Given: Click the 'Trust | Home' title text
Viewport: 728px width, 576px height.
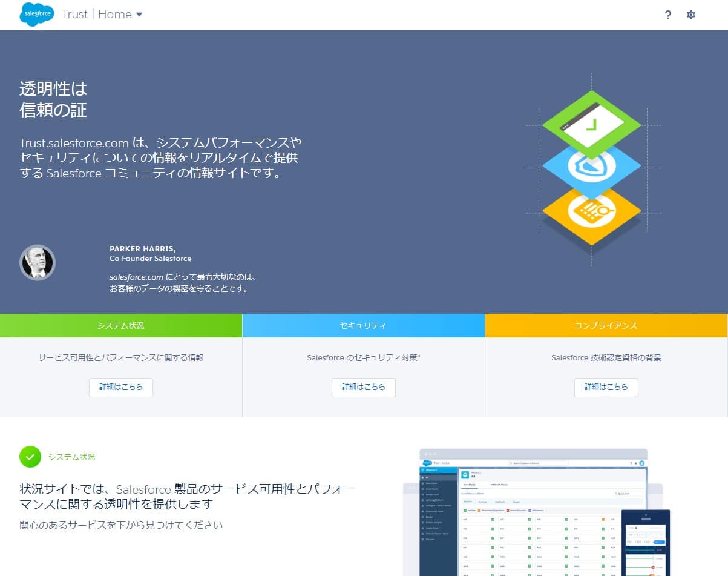Looking at the screenshot, I should click(x=96, y=15).
